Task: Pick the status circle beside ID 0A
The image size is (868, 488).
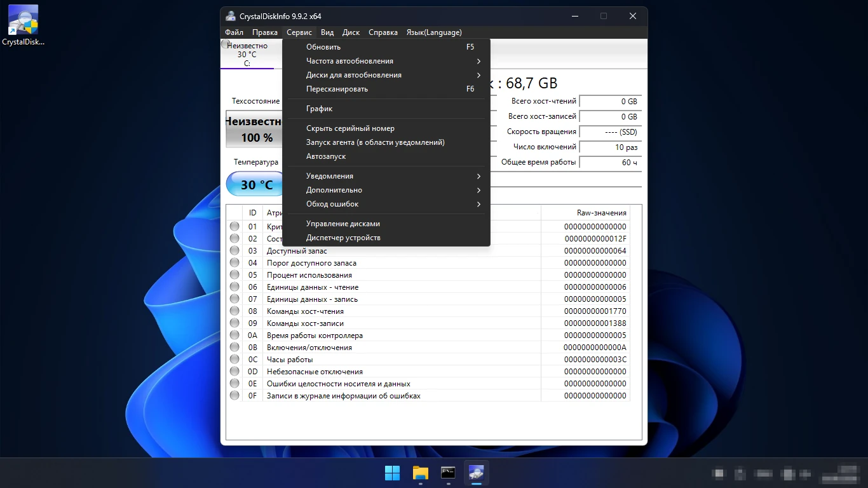Action: (234, 335)
